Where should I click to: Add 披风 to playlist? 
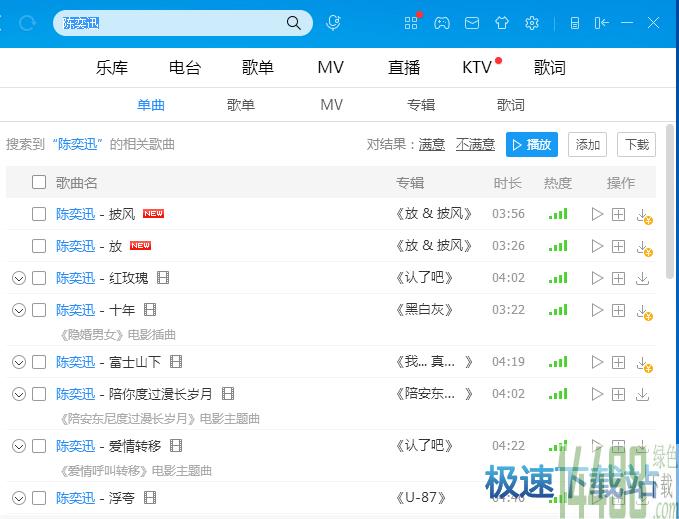(x=618, y=214)
